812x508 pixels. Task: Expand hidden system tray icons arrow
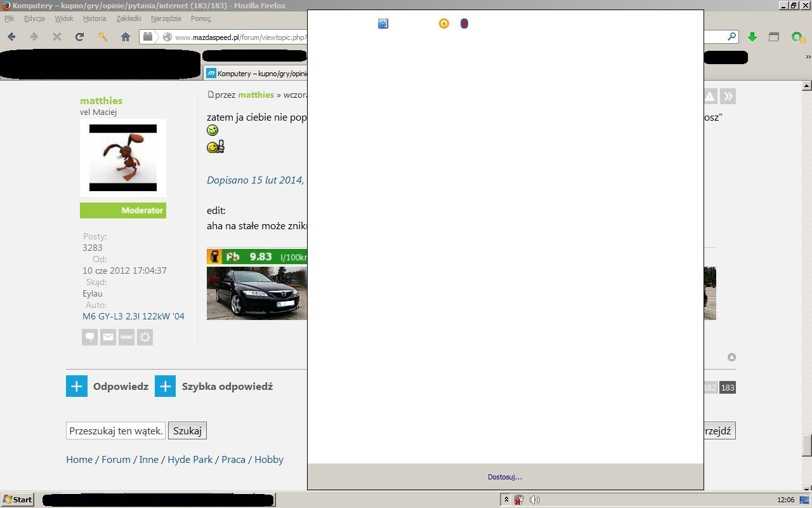point(506,500)
